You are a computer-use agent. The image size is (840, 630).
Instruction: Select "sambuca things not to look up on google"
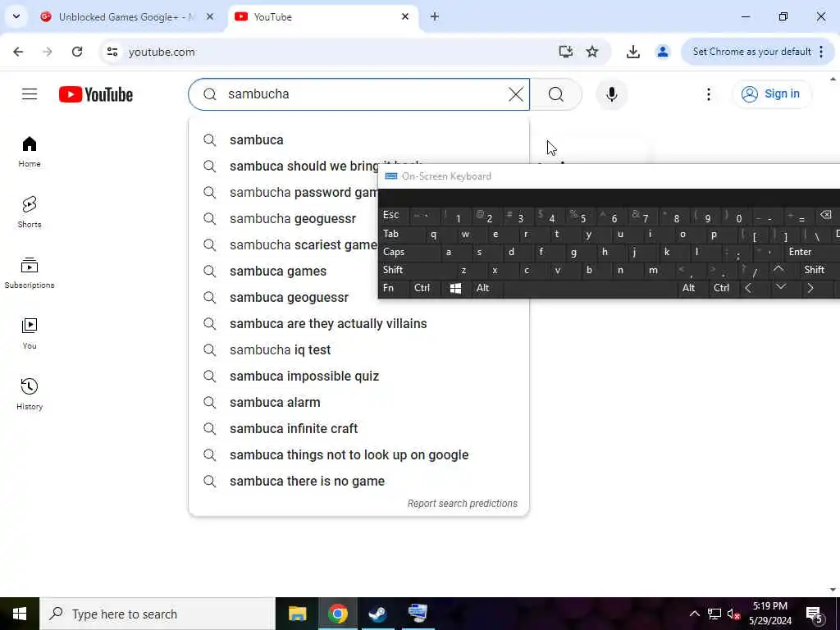coord(359,454)
